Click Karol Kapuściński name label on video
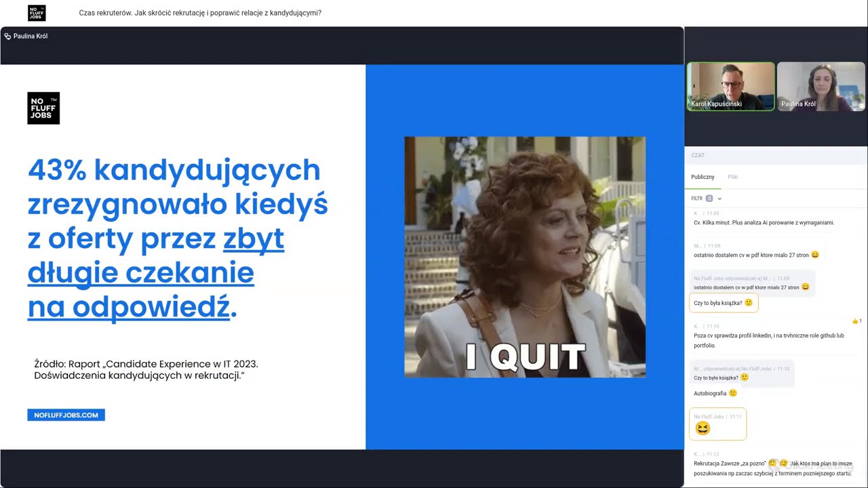This screenshot has height=488, width=868. (x=716, y=104)
